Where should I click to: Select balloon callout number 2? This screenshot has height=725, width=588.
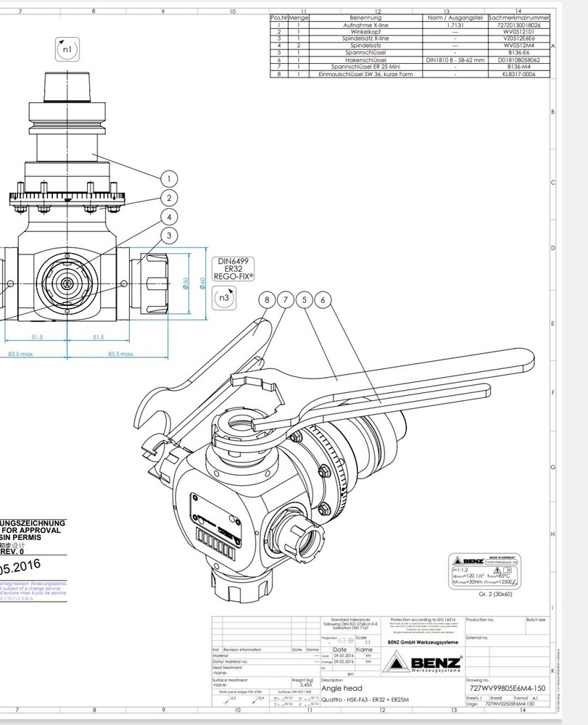[x=168, y=198]
